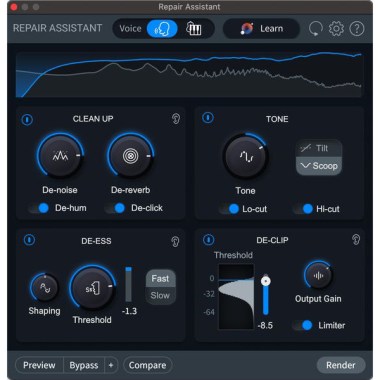Click the De-Clip threshold slider handle
Screen dimensions: 380x380
tap(266, 281)
